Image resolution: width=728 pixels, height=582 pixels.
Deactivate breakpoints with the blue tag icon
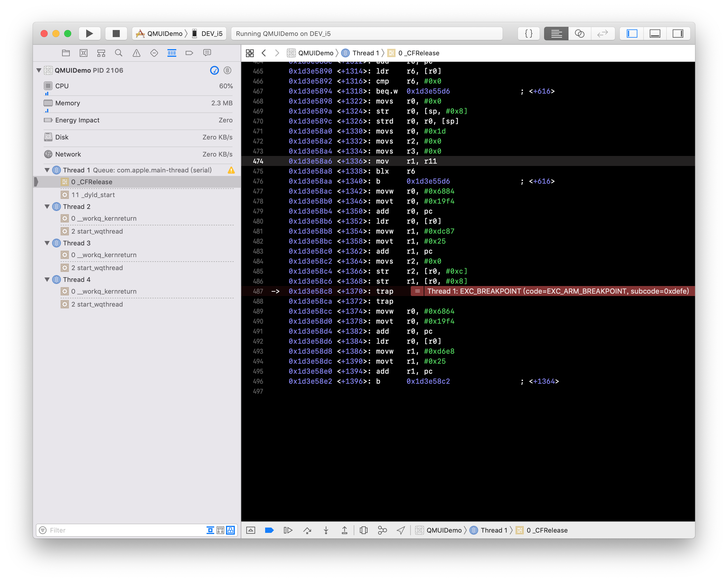269,530
